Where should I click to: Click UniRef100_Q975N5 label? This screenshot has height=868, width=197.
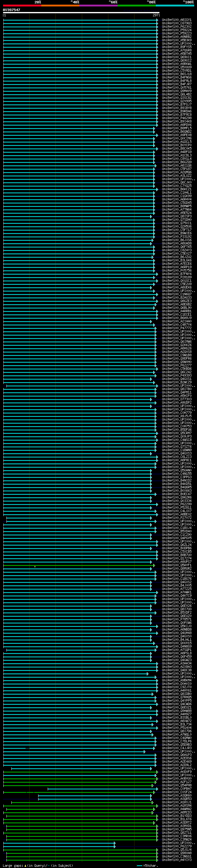point(176,829)
